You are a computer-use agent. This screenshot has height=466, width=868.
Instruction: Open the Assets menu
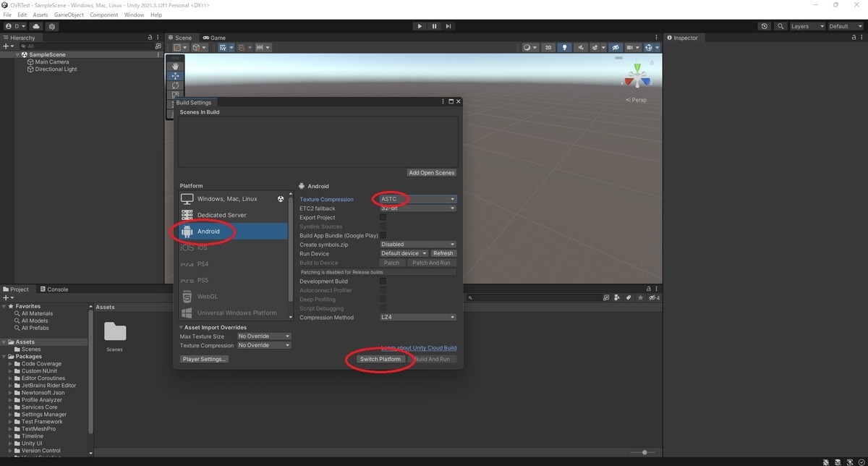tap(40, 14)
